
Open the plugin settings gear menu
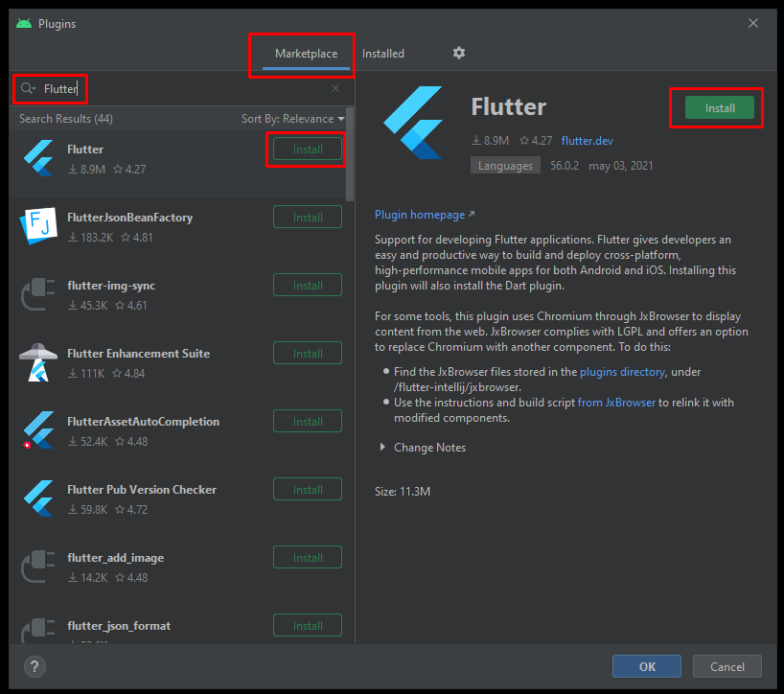(x=458, y=53)
